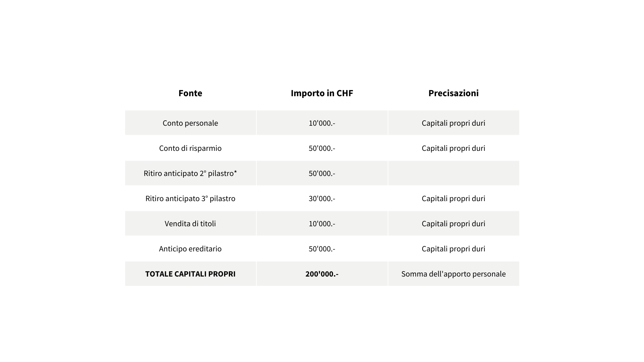Click the TOTALE CAPITALI PROPRI cell
Viewport: 644px width, 362px height.
(190, 274)
